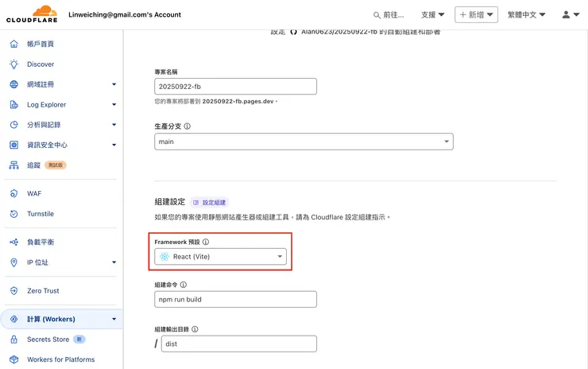Click info icon beside 組建命令
Image resolution: width=588 pixels, height=369 pixels.
tap(184, 285)
